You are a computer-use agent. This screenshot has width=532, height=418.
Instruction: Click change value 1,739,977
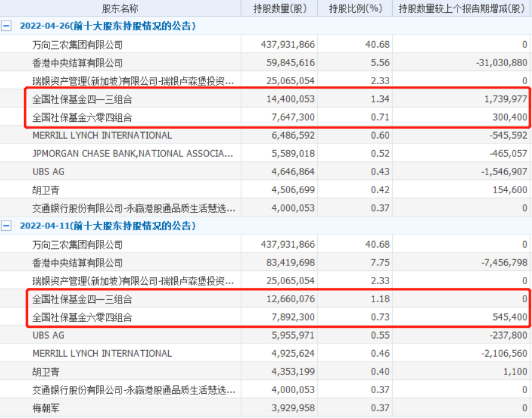[x=506, y=99]
